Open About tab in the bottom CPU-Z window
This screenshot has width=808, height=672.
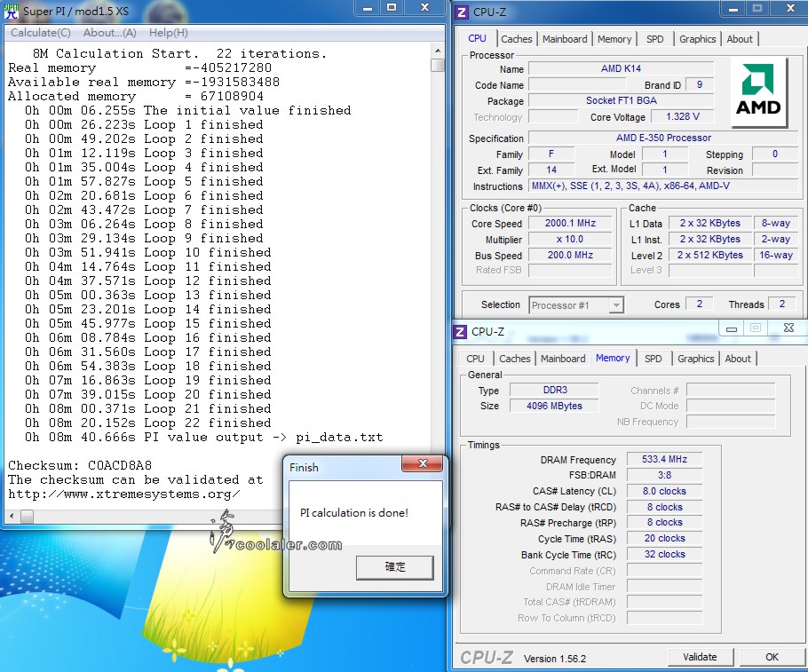pos(738,359)
